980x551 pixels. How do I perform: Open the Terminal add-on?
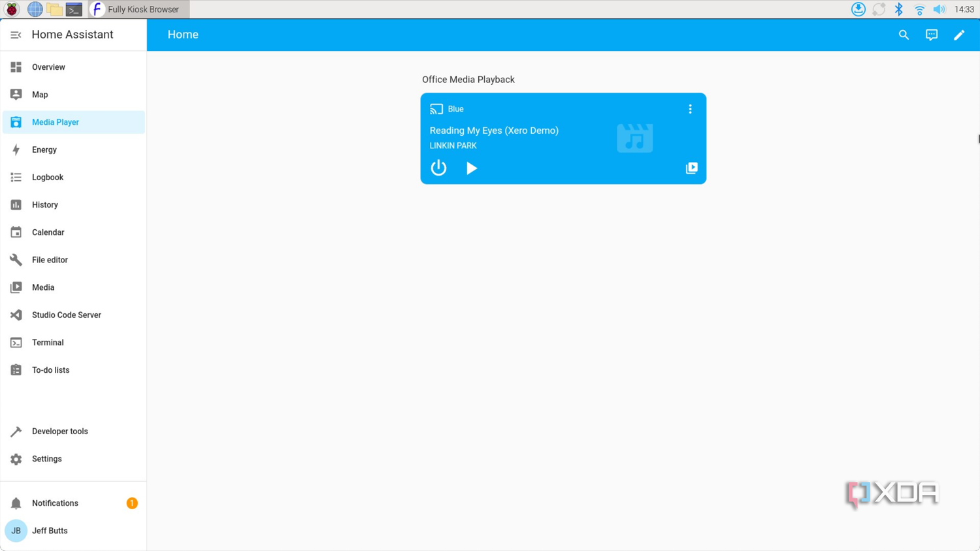74,342
